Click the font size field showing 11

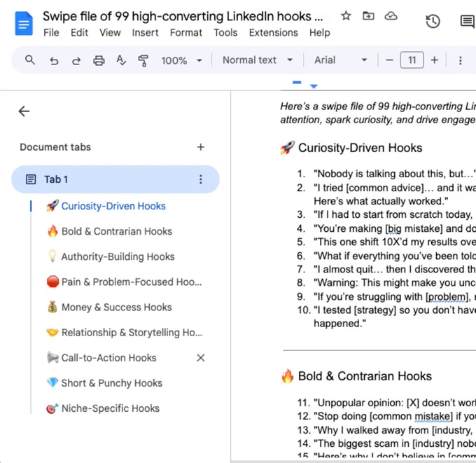click(412, 60)
